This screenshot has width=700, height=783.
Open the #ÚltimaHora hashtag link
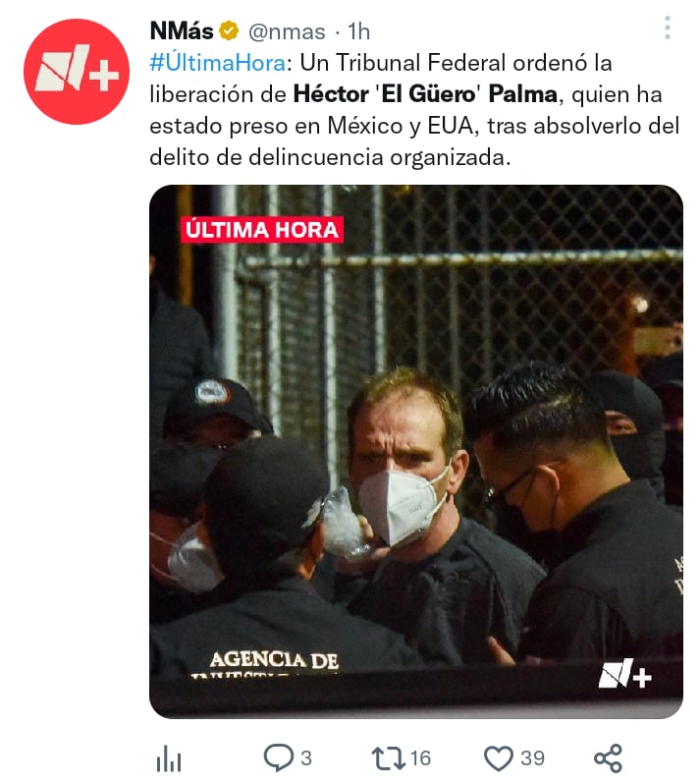click(218, 63)
